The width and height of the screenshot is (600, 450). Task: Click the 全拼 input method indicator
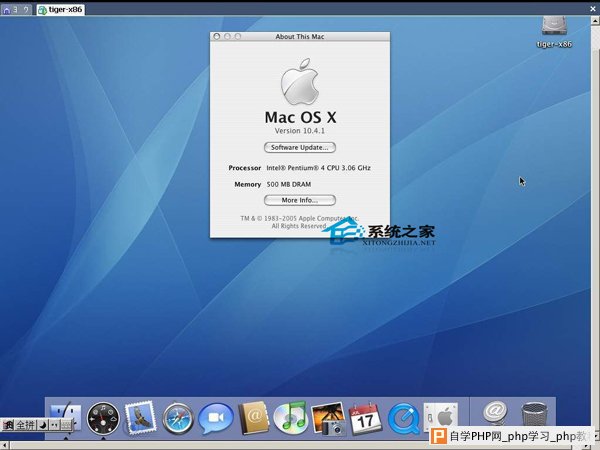(x=26, y=425)
